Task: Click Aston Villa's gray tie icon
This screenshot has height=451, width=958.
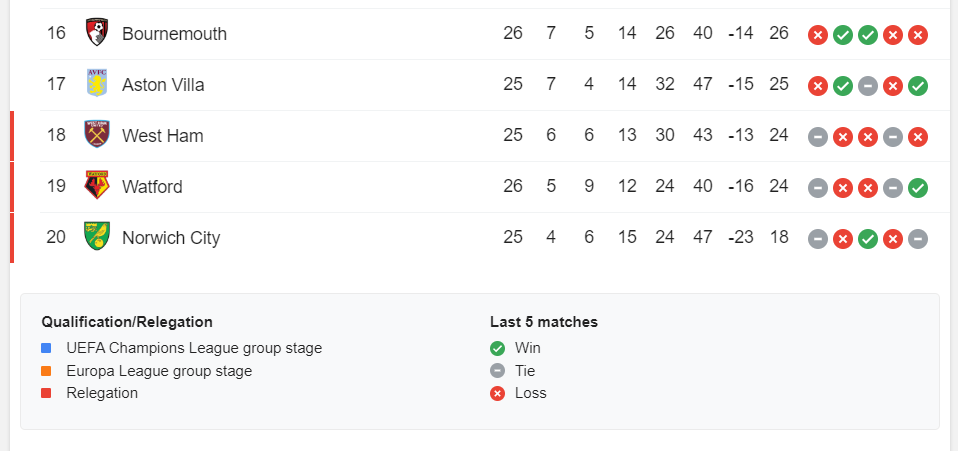Action: tap(868, 85)
